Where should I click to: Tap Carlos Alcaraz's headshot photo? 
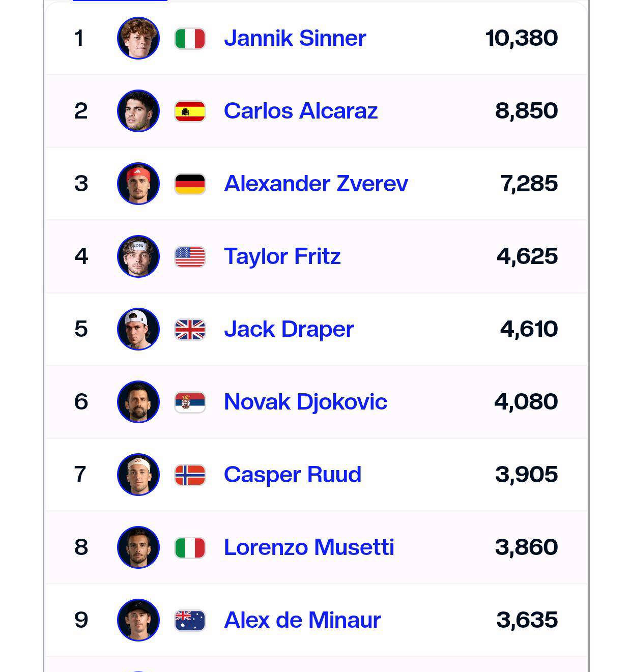coord(138,111)
